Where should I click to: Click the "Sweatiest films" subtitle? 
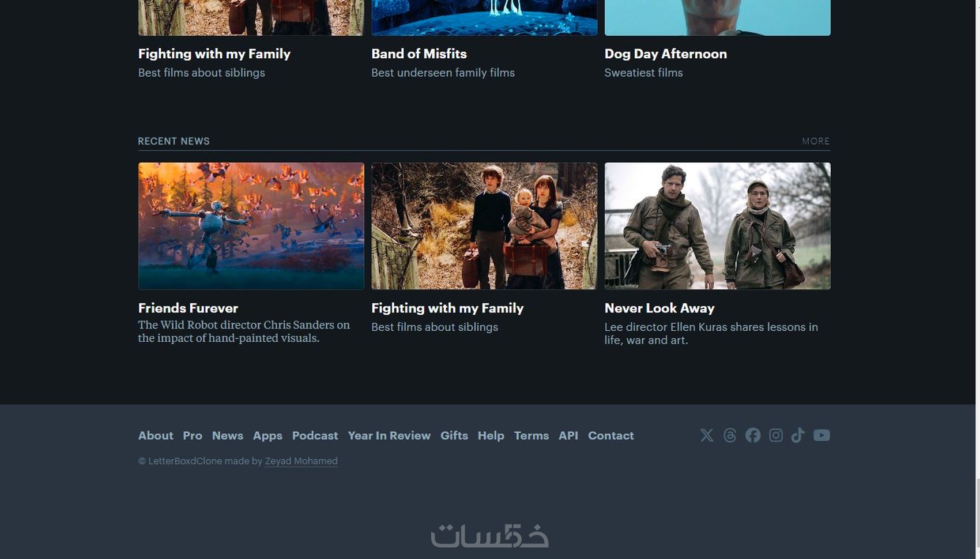pyautogui.click(x=644, y=73)
